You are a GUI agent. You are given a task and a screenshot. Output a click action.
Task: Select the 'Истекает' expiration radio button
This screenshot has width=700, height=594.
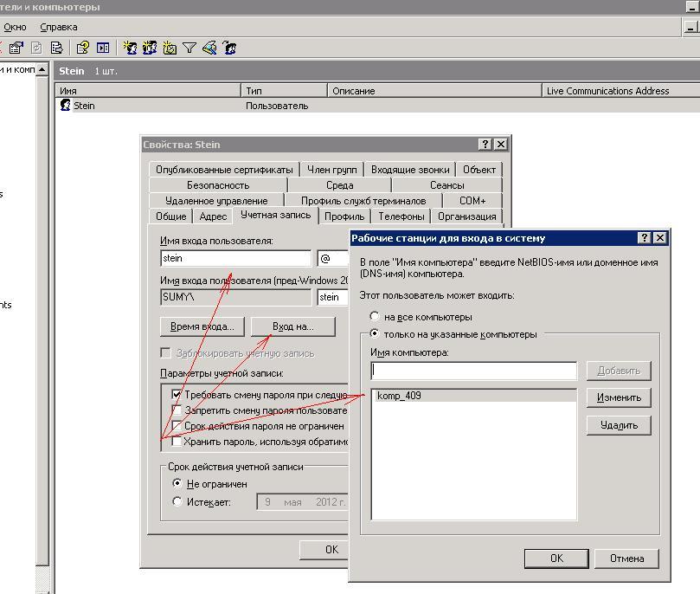(178, 501)
